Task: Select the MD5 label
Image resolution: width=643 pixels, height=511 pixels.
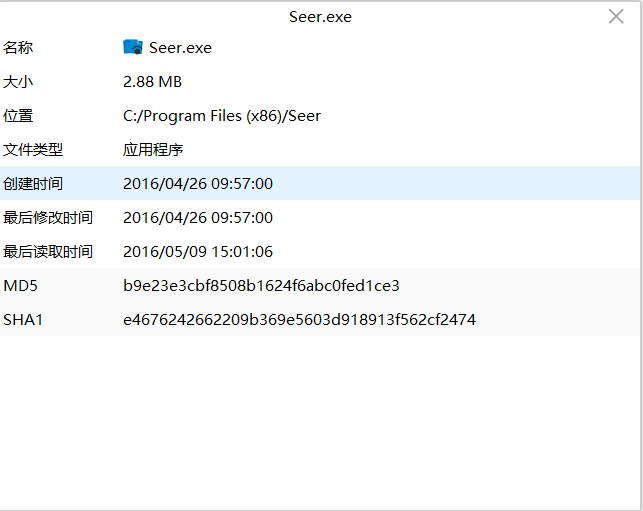Action: point(20,285)
